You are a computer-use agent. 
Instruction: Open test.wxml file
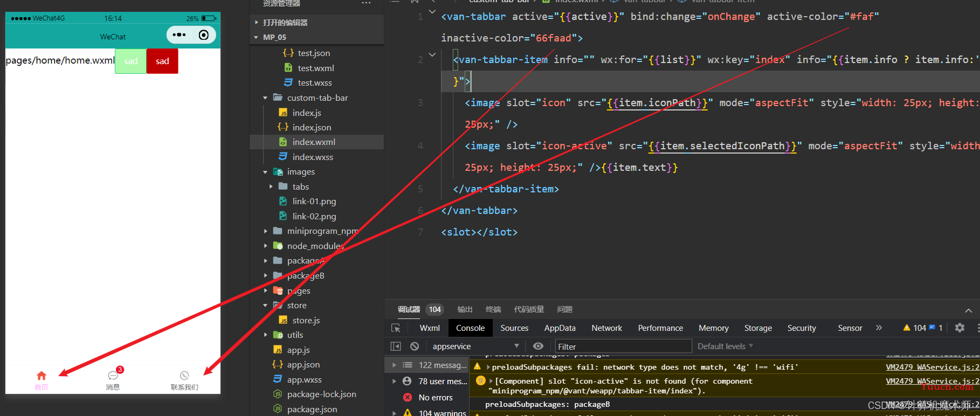click(316, 68)
